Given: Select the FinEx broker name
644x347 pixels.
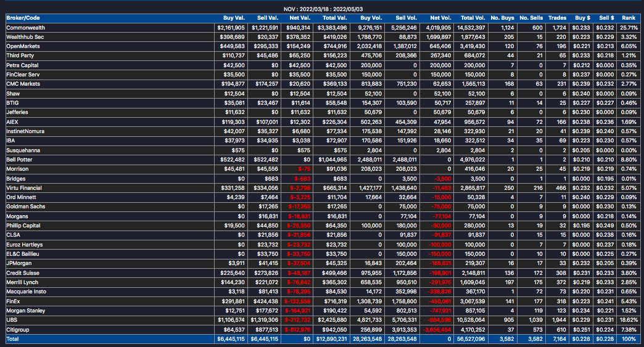Looking at the screenshot, I should [13, 301].
